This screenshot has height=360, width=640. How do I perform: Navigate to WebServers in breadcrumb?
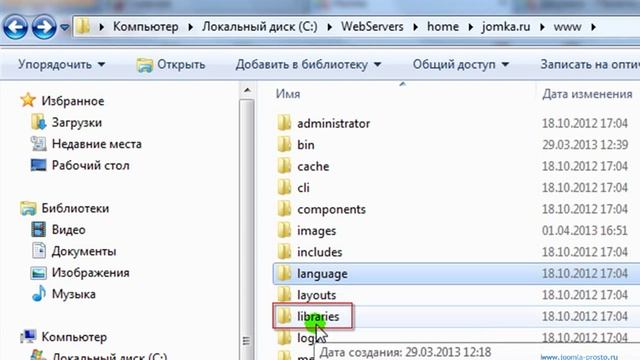tap(372, 27)
